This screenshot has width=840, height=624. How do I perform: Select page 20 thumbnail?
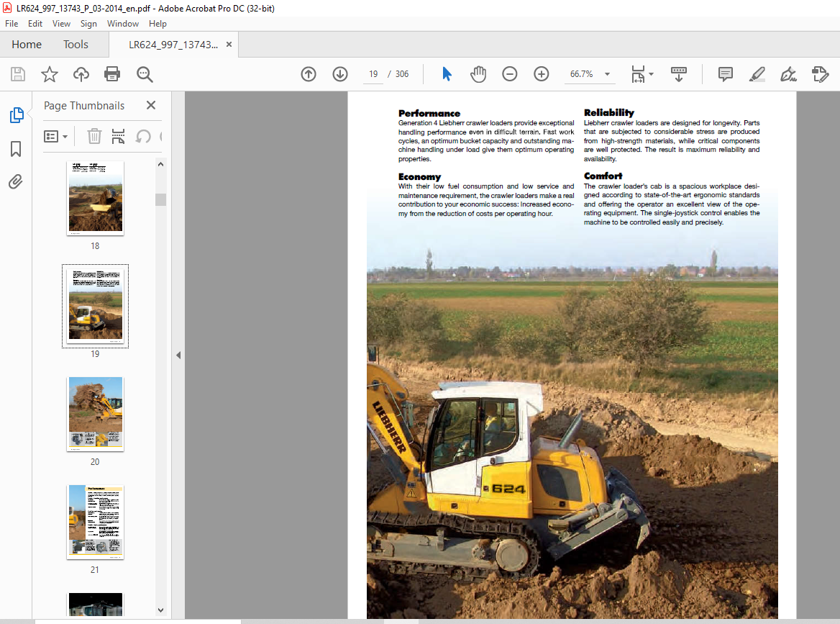(96, 414)
